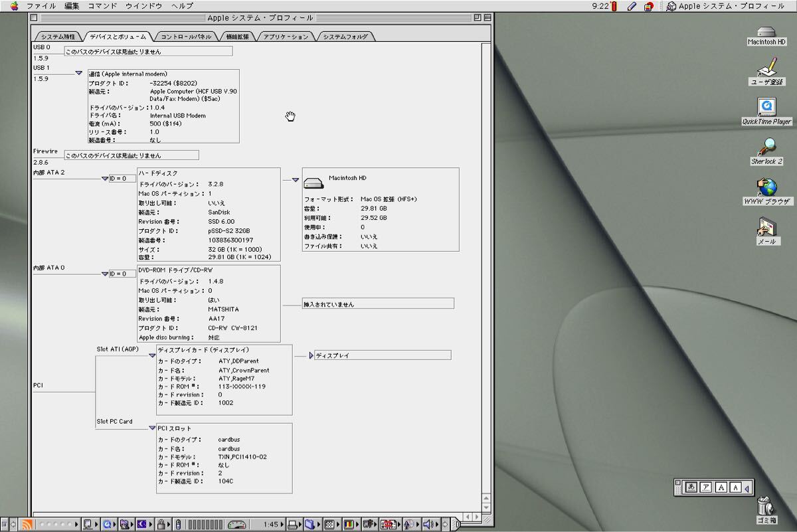Select the デバイスとボリューム tab

pos(118,37)
